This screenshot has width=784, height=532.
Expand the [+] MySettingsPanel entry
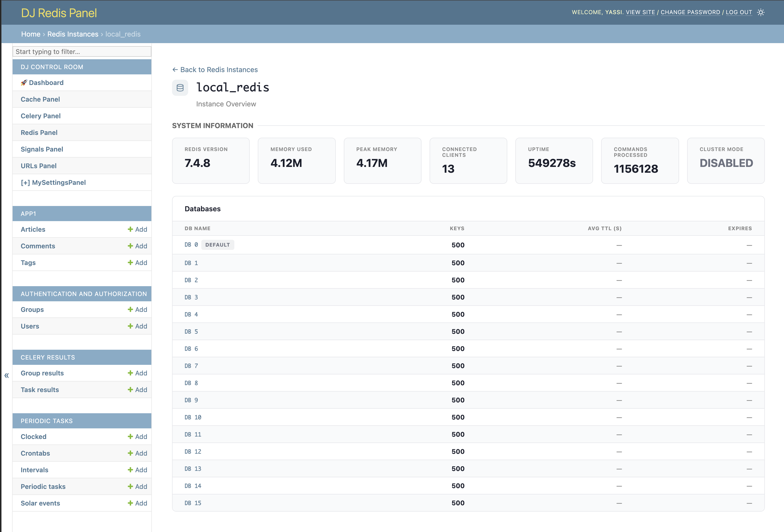click(53, 182)
